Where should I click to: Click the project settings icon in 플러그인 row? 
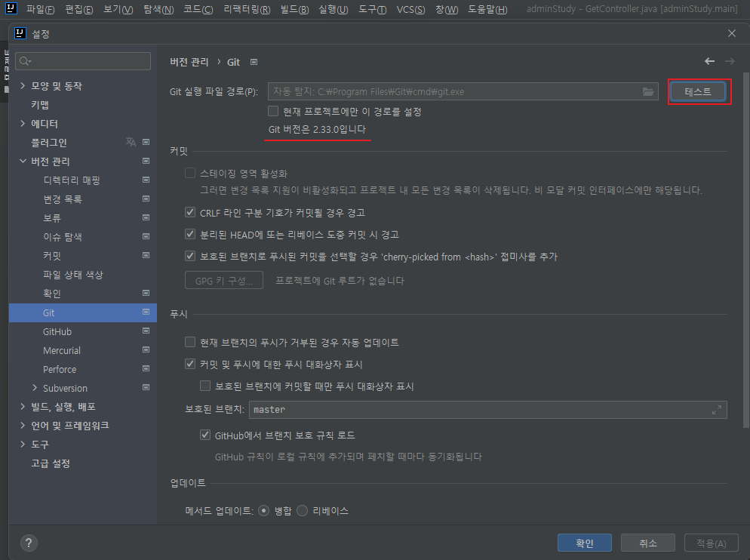[x=146, y=142]
